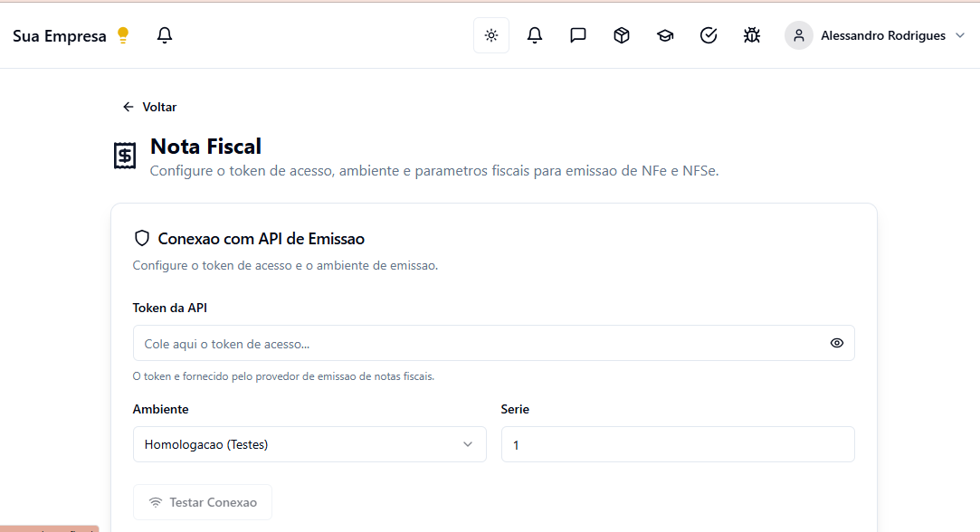Click the Serie input field showing 1
This screenshot has width=980, height=532.
tap(677, 444)
